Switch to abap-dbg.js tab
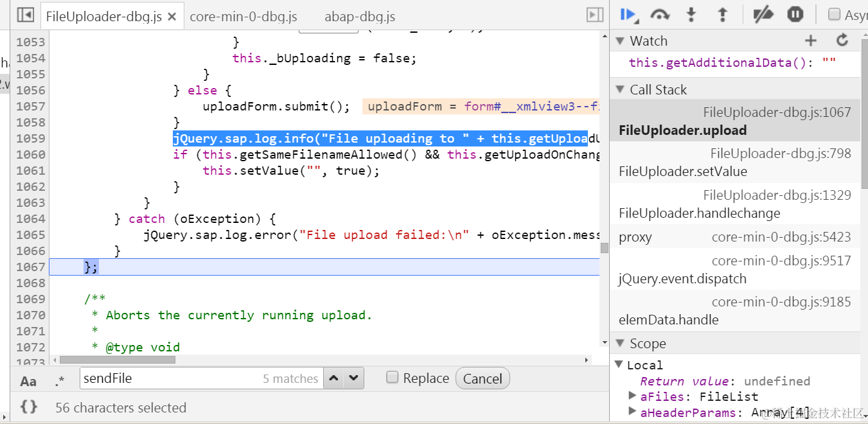868x424 pixels. coord(360,17)
